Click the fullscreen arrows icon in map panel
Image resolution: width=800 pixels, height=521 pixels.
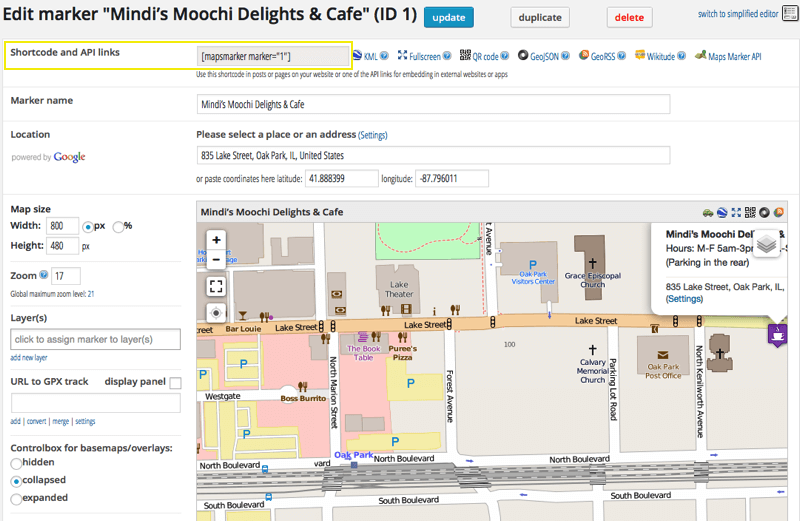pos(736,212)
